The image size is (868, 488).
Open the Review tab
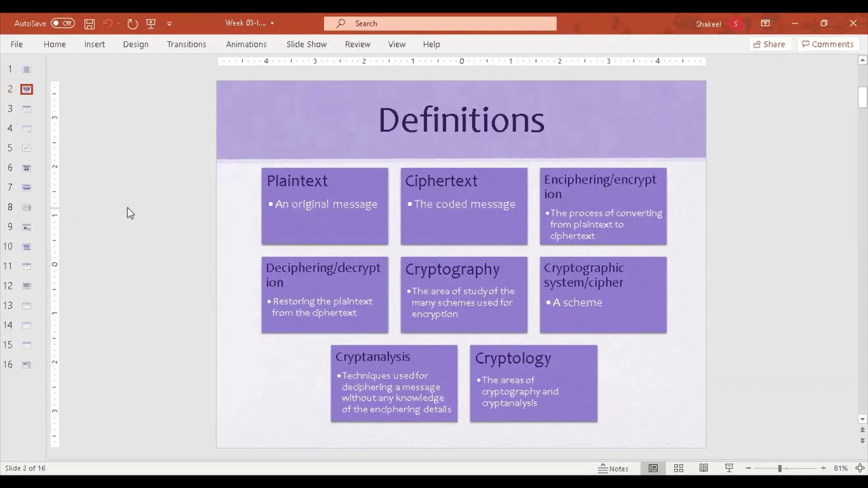(x=357, y=44)
